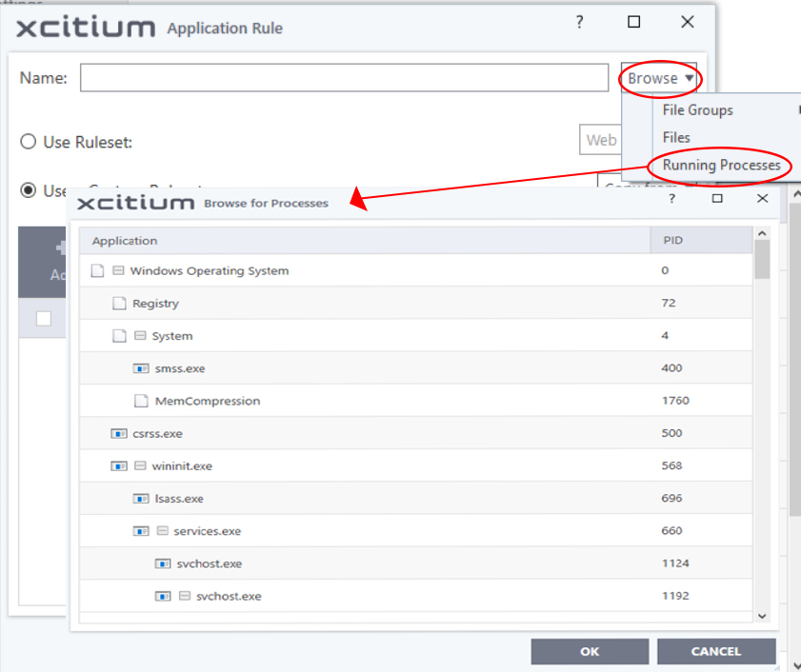
Task: Click the svchost.exe 1192 application icon
Action: 163,597
